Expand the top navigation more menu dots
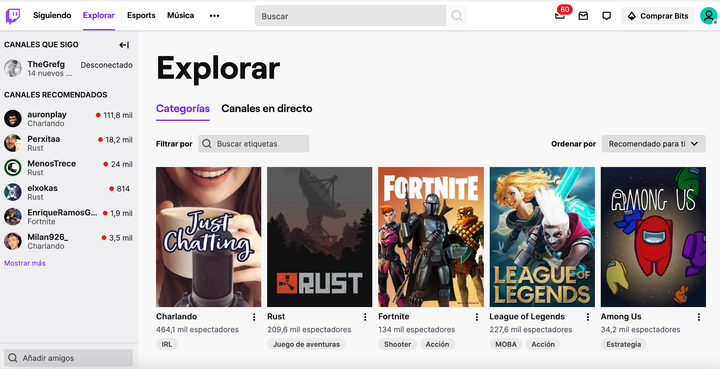The image size is (720, 369). pos(214,16)
